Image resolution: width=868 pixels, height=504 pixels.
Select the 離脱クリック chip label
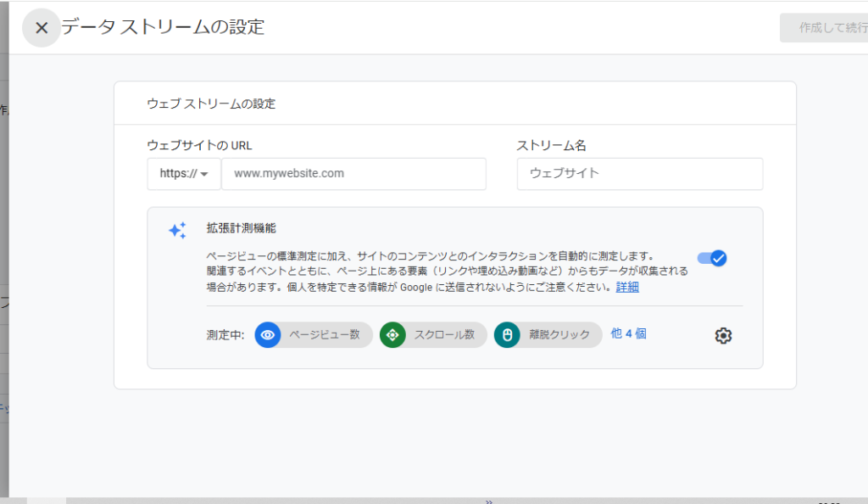[x=558, y=335]
